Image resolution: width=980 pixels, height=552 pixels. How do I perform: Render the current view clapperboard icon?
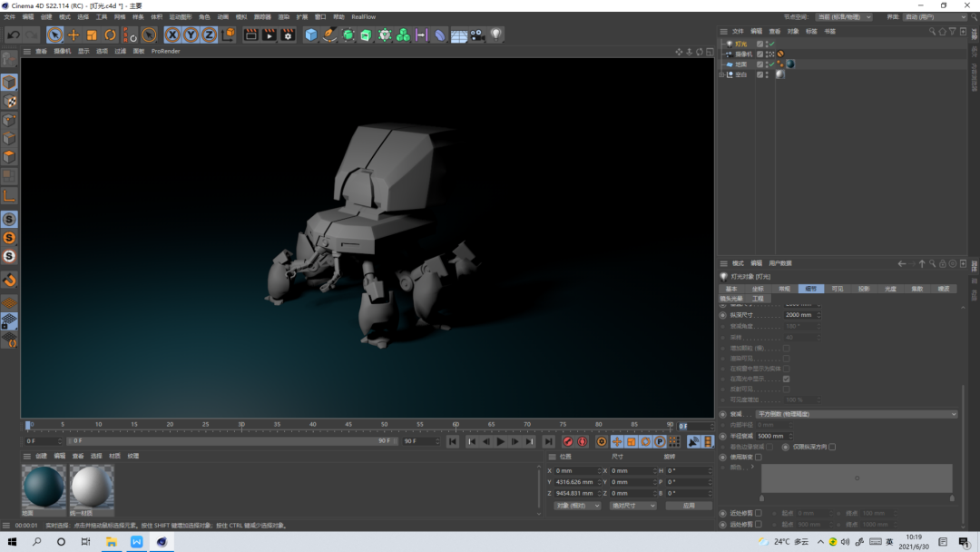click(250, 35)
